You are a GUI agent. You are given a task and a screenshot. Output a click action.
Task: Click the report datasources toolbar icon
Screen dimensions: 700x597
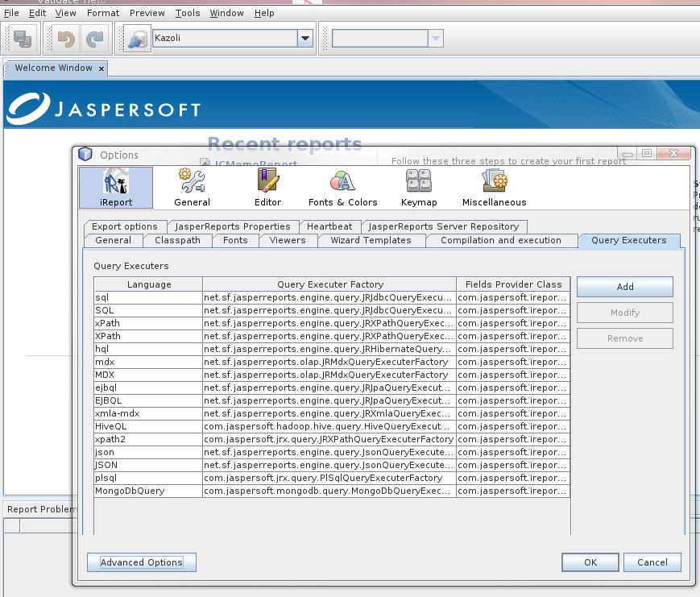(x=137, y=39)
